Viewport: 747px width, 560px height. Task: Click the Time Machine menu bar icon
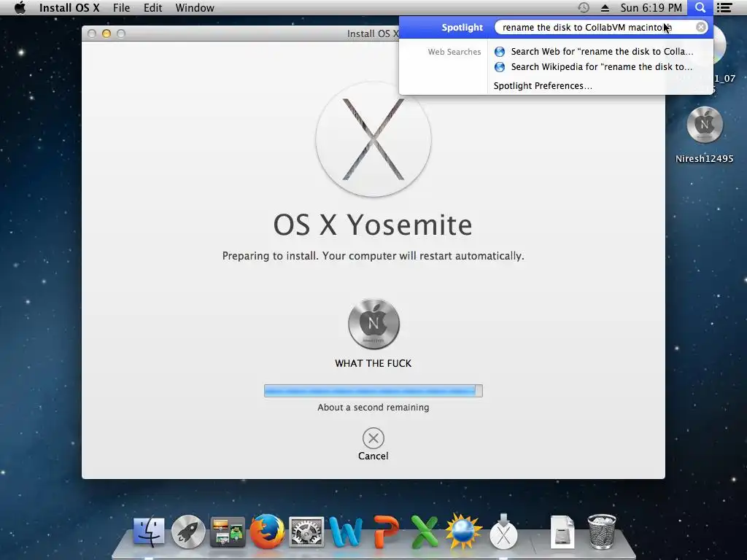coord(584,7)
